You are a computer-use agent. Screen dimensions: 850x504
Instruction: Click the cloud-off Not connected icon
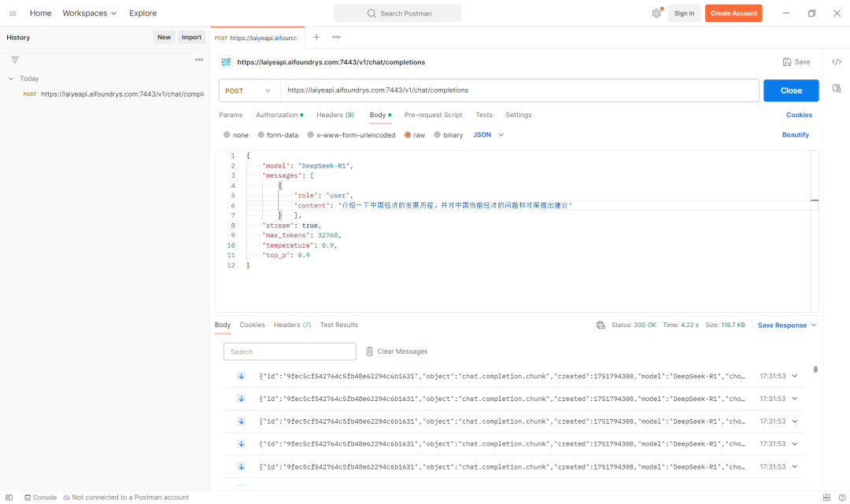click(67, 498)
